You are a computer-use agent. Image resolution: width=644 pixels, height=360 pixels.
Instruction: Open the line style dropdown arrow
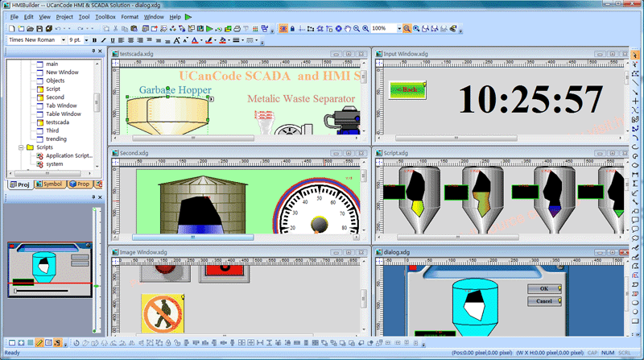pyautogui.click(x=256, y=39)
